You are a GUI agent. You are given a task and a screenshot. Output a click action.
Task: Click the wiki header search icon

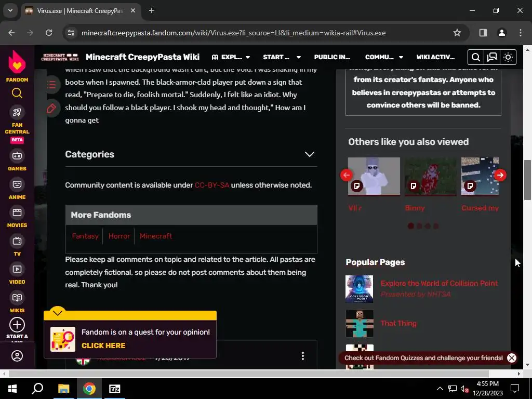coord(476,57)
